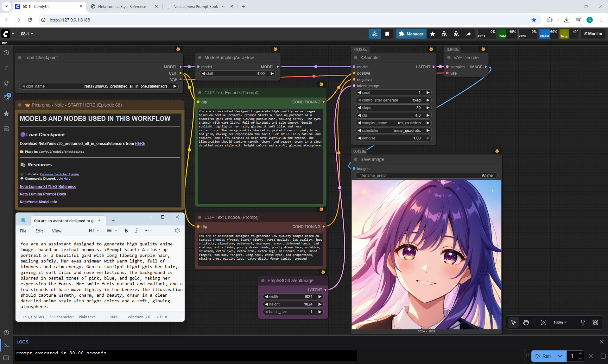Open the Manager panel
Screen dimensions: 608x364
[411, 34]
